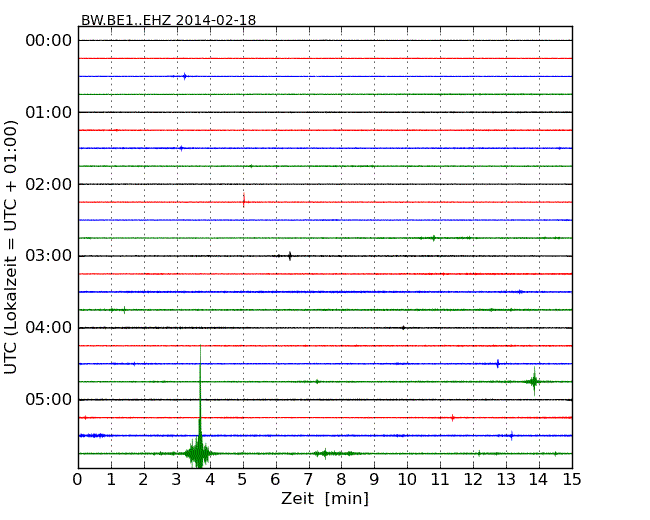Click the 00:00 time label

tap(49, 41)
